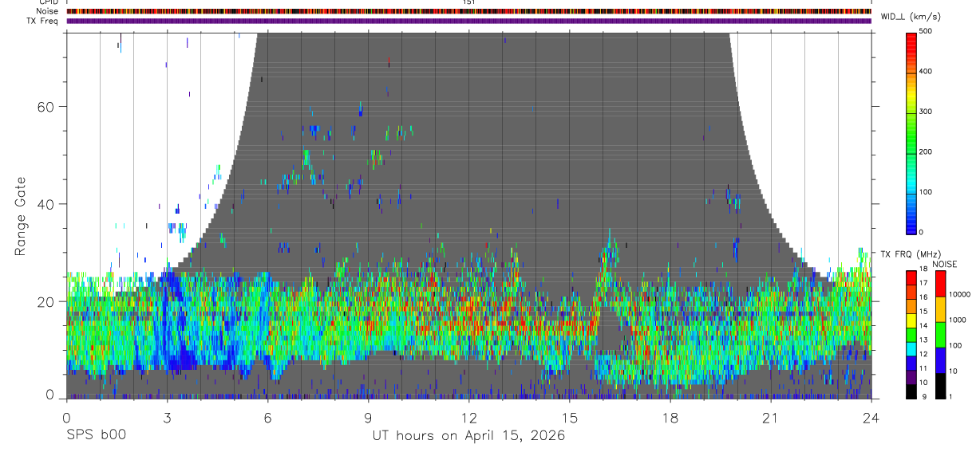Viewport: 980px width, 452px height.
Task: Click UT hour tick label 15
Action: tap(570, 417)
